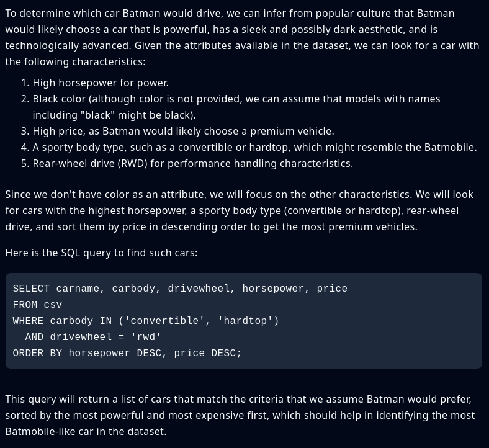Click the SELECT line in the code block
This screenshot has width=489, height=448.
tap(180, 289)
